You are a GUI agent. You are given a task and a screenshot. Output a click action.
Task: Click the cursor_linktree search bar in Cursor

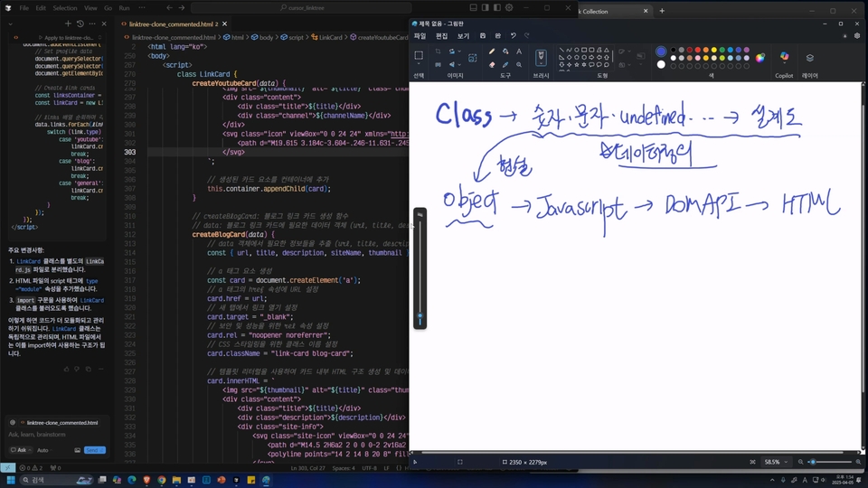pos(302,8)
